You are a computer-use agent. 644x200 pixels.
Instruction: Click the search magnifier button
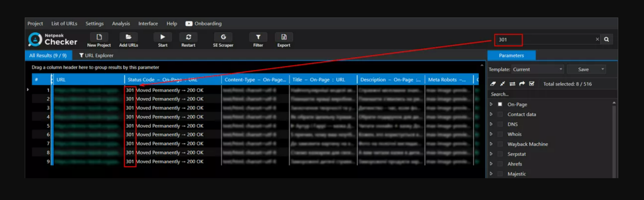607,39
